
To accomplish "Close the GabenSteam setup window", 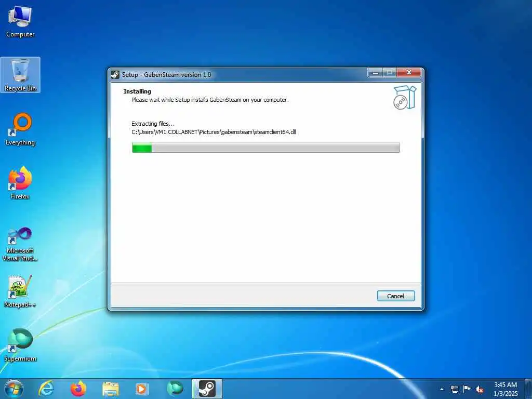I will [x=409, y=73].
